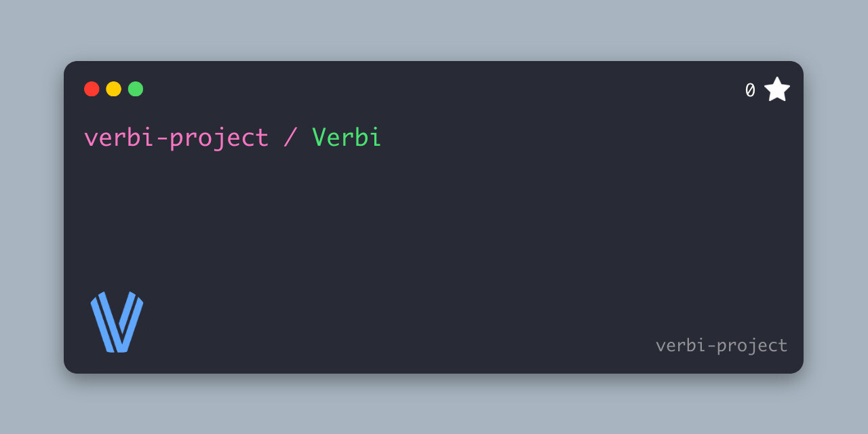Click the gray verbi-project footer text
Viewport: 868px width, 434px height.
(722, 346)
